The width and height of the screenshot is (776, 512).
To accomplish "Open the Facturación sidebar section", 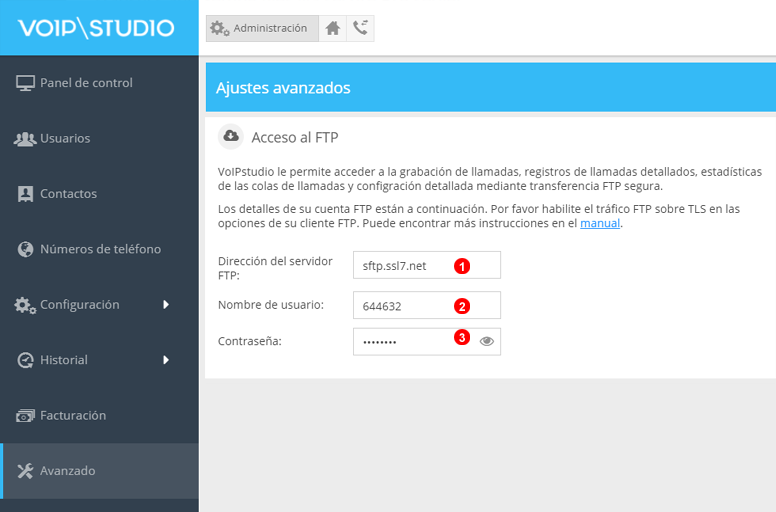I will point(73,415).
